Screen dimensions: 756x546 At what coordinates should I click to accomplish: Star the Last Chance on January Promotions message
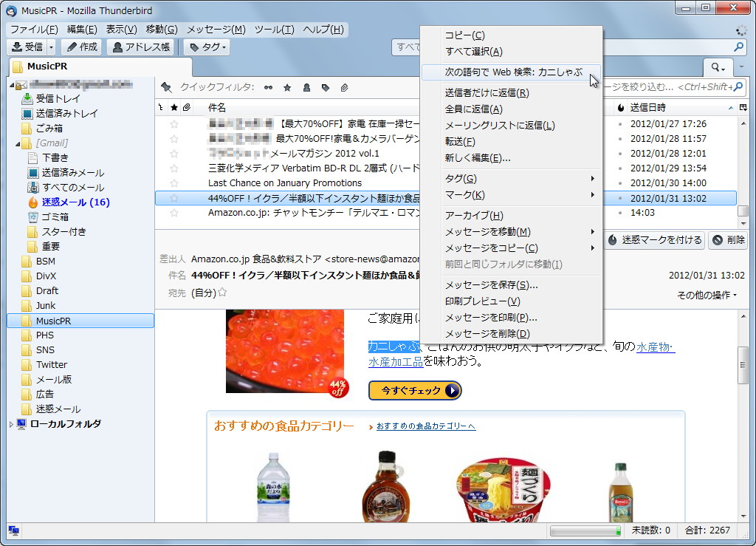[174, 182]
